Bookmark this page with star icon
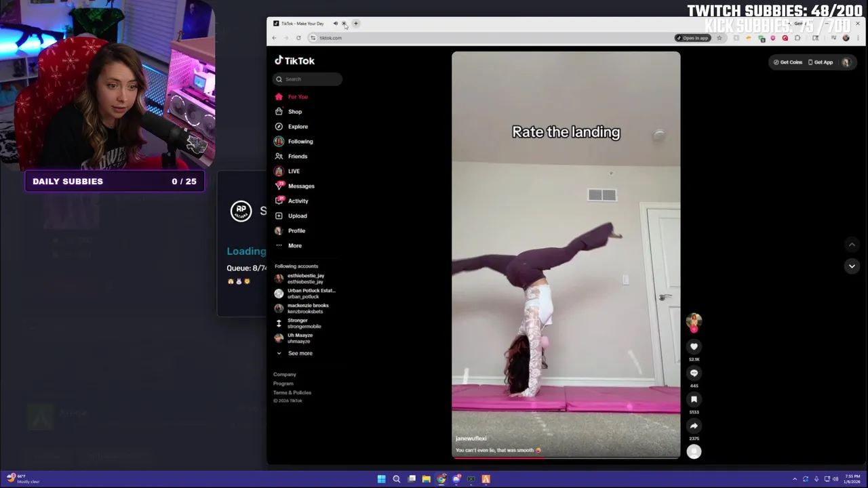This screenshot has height=488, width=868. [719, 38]
